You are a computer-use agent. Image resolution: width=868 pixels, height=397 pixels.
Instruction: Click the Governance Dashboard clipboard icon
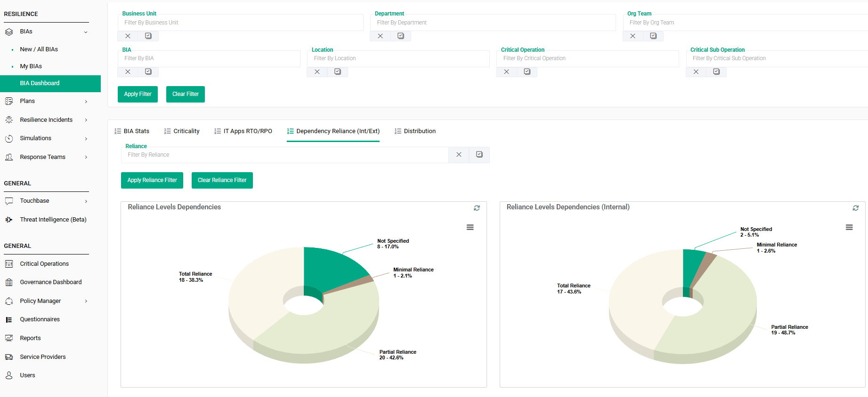pos(9,282)
